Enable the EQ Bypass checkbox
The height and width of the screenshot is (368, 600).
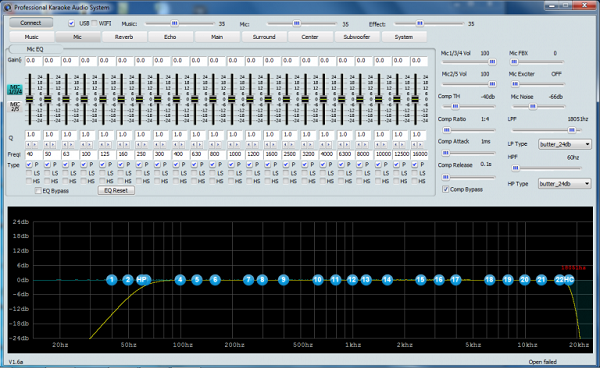(x=38, y=191)
